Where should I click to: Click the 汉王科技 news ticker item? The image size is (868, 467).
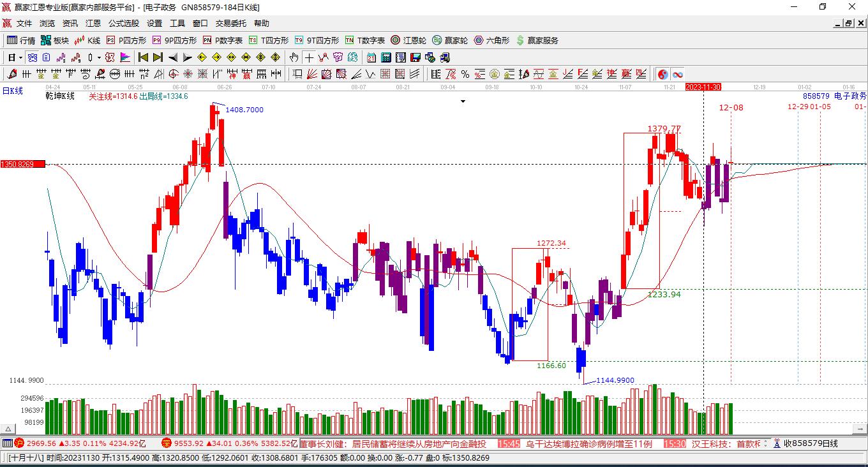coord(726,443)
